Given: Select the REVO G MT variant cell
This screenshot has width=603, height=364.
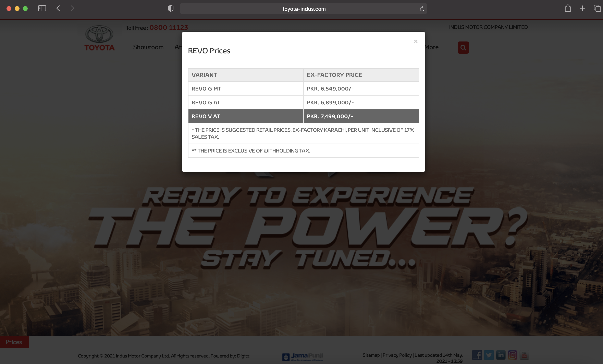Looking at the screenshot, I should (x=246, y=89).
